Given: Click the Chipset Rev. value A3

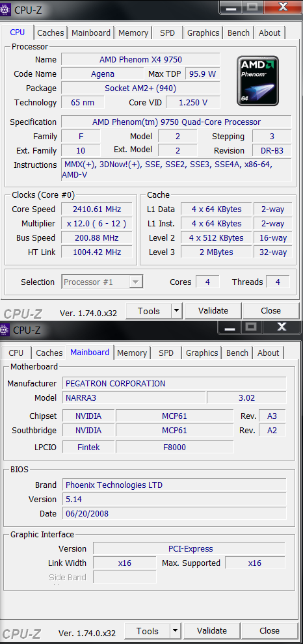Looking at the screenshot, I should [x=272, y=416].
